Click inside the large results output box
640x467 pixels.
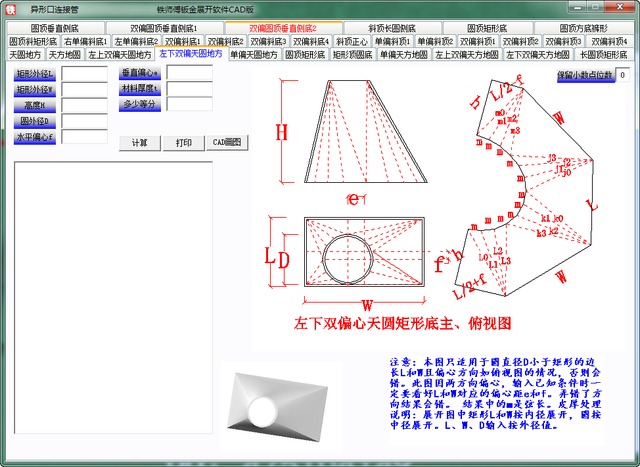[x=113, y=298]
